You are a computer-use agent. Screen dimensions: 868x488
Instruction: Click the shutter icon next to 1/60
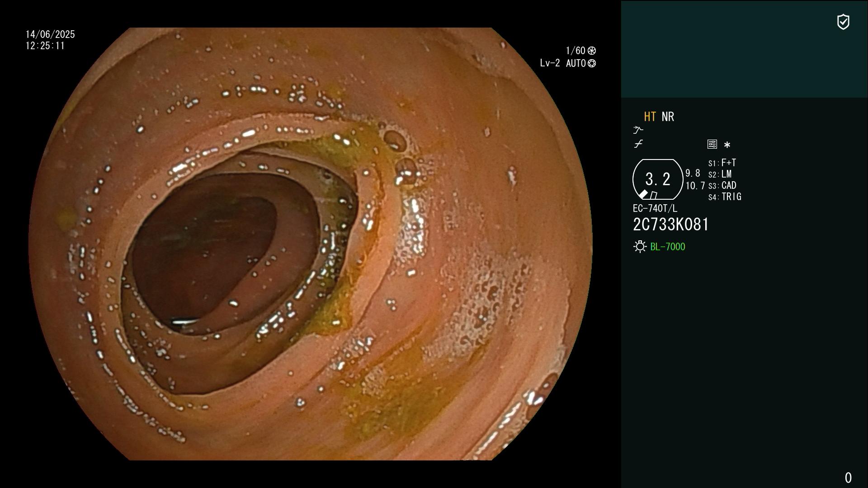[x=592, y=51]
